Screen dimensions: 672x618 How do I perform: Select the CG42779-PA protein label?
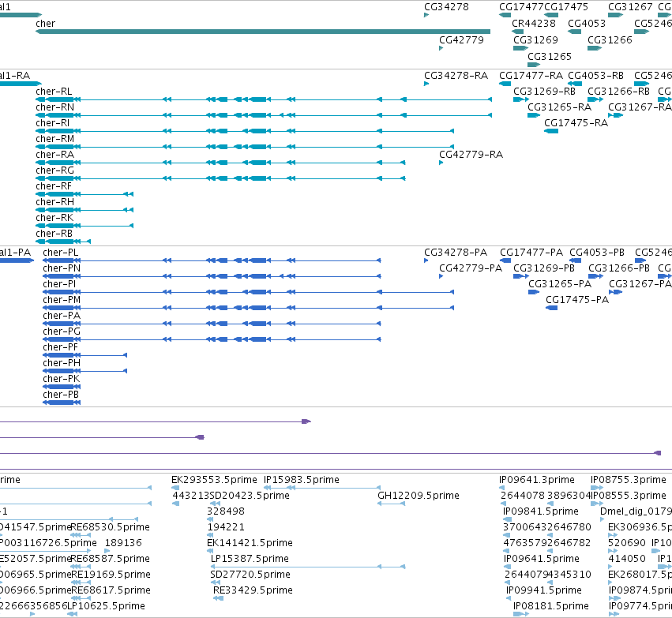[471, 268]
